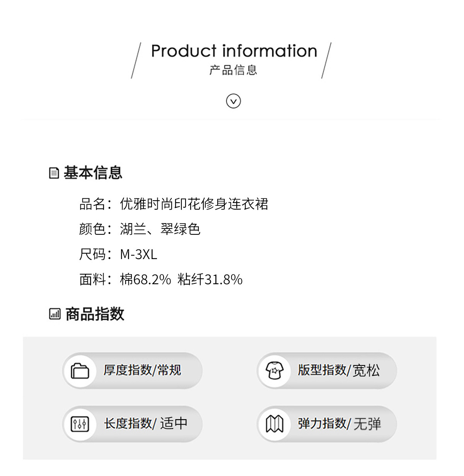Click the folded map icon for 弹力指数
Screen dimensions: 464x476
(x=275, y=424)
